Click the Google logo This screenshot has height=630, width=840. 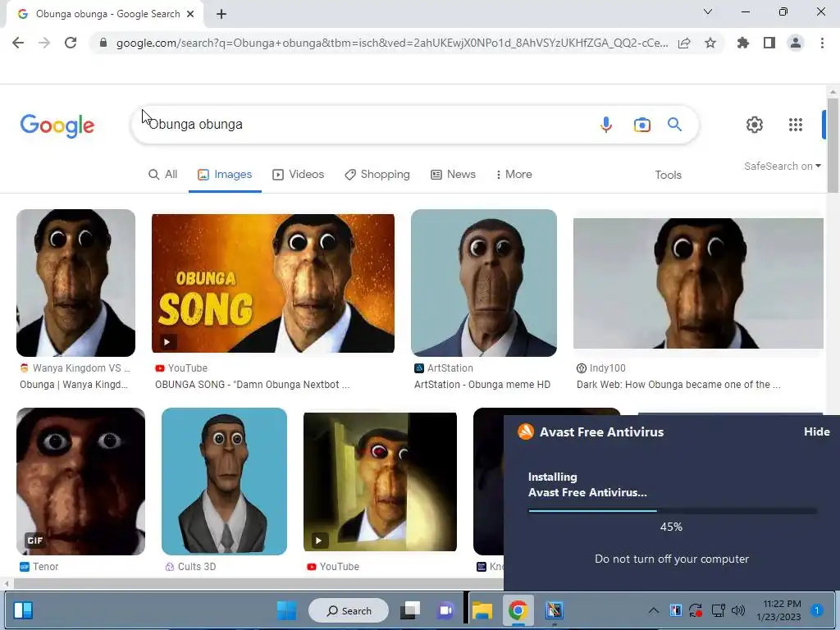(57, 126)
